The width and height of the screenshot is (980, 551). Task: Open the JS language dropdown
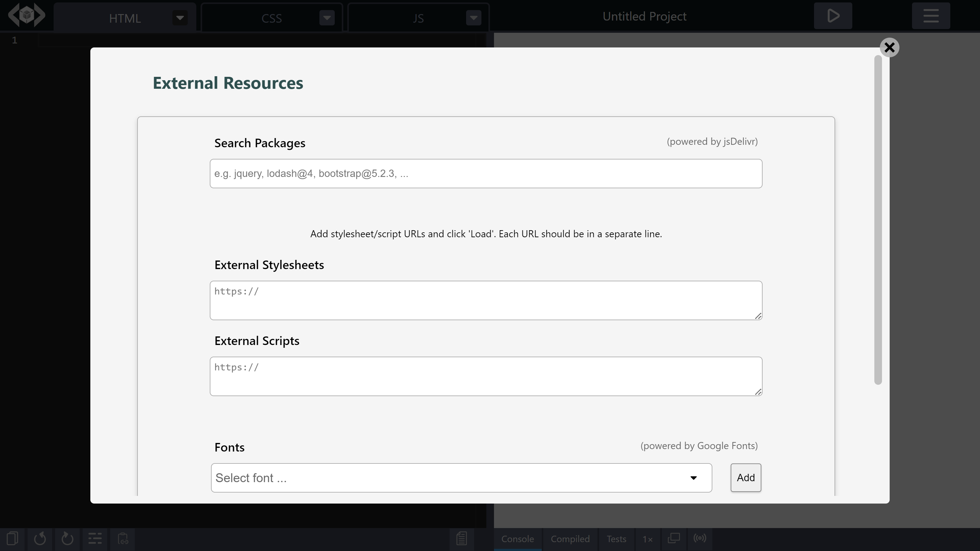click(x=473, y=17)
